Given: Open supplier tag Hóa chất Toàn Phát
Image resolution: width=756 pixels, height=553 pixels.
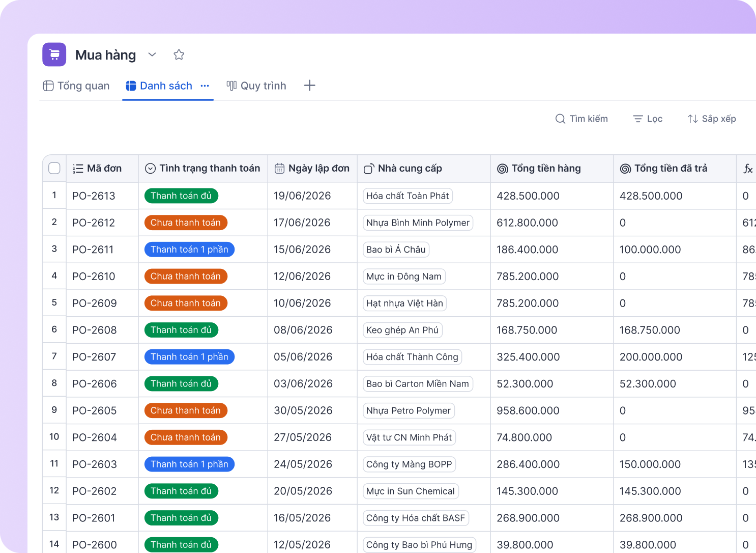Looking at the screenshot, I should 408,196.
